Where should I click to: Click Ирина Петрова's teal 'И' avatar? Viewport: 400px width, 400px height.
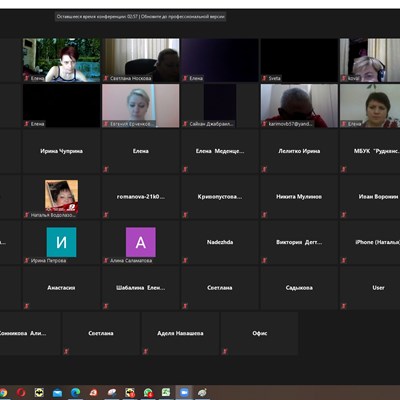(61, 242)
